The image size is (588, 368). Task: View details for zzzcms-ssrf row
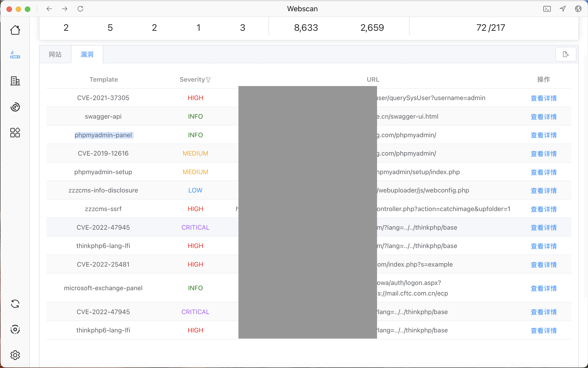543,209
